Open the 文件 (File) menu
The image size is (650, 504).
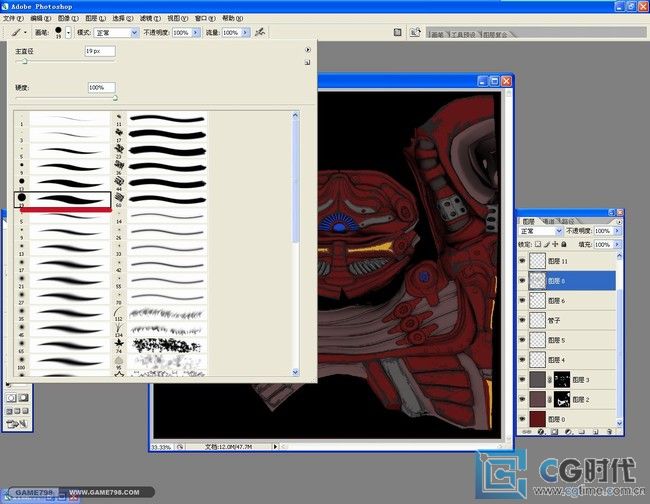pos(13,18)
